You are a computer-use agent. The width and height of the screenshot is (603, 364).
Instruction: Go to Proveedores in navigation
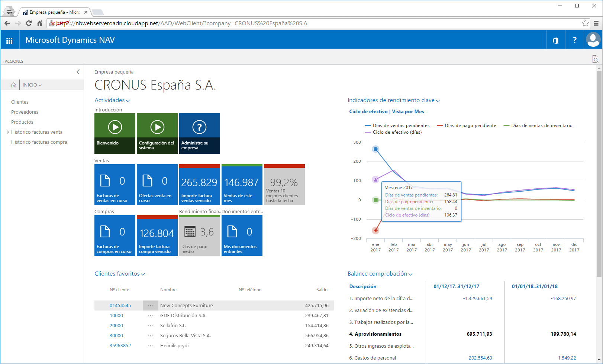pos(25,112)
